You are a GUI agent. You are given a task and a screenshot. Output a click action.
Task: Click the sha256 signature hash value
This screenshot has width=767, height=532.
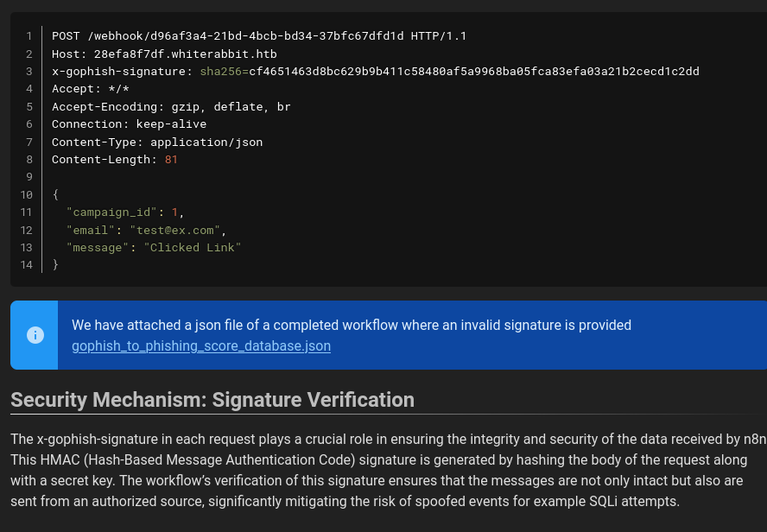click(473, 72)
